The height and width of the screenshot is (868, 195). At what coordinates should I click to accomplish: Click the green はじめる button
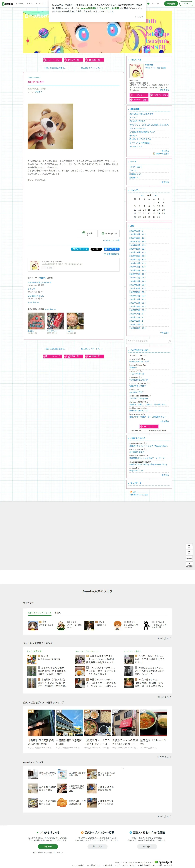click(x=48, y=846)
